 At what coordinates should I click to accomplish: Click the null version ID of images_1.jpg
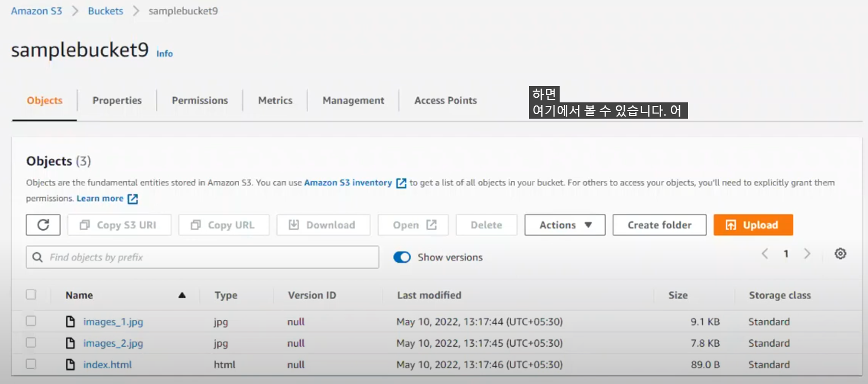tap(296, 322)
